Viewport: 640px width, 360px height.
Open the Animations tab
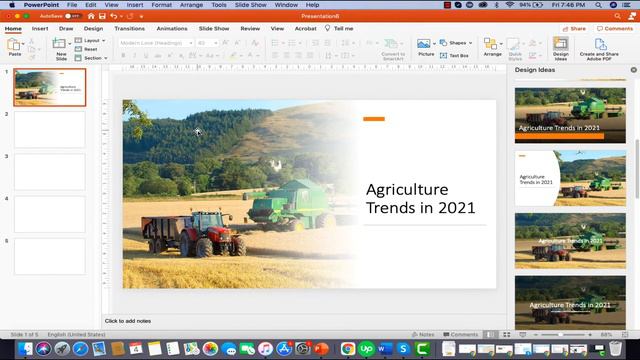tap(172, 29)
